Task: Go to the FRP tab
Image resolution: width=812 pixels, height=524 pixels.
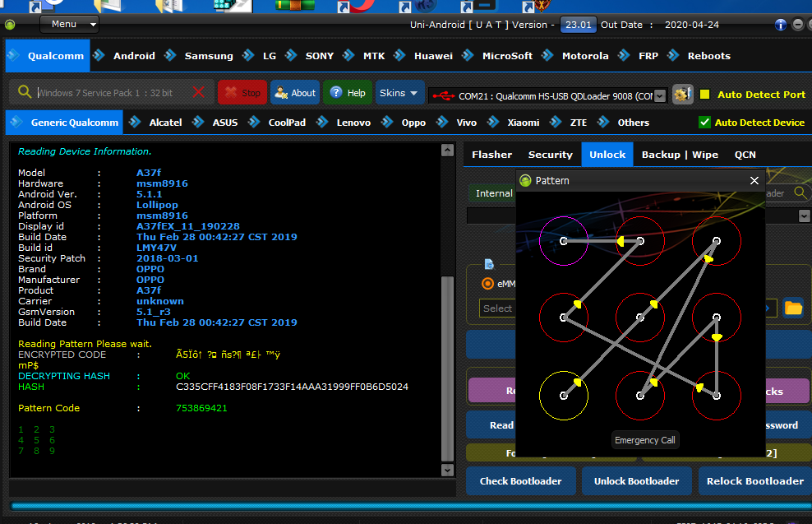Action: (x=648, y=55)
